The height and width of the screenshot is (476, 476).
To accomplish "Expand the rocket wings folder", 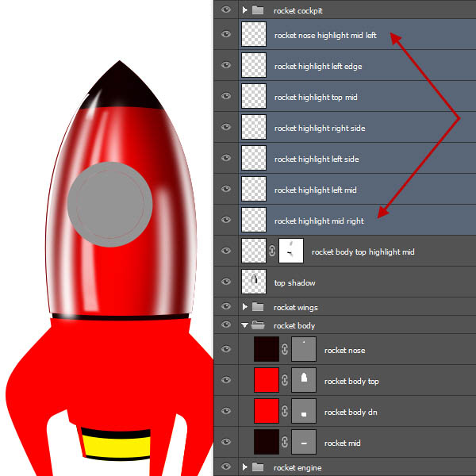I will (x=245, y=307).
